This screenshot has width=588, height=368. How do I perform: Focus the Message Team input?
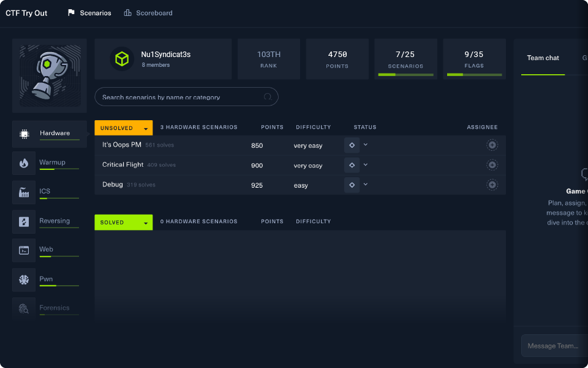coord(554,346)
